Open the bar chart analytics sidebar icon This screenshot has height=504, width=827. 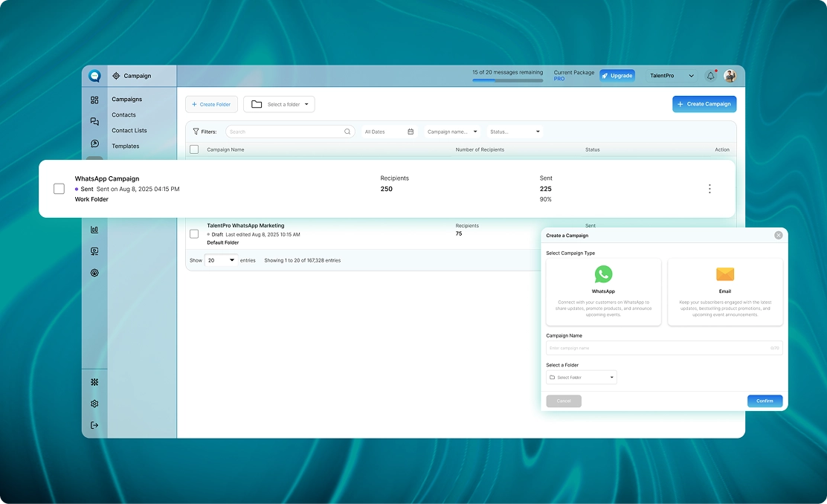[x=94, y=230]
